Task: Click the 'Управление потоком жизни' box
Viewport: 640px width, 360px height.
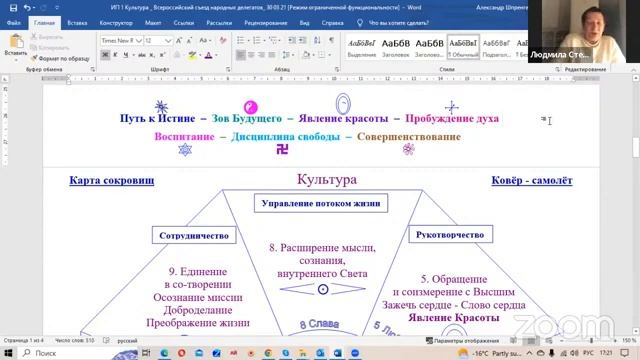Action: coord(321,203)
